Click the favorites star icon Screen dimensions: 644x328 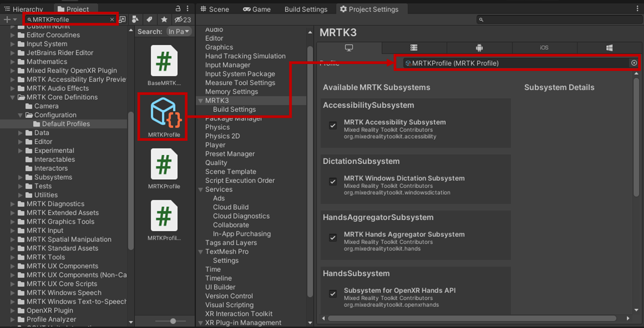(164, 19)
